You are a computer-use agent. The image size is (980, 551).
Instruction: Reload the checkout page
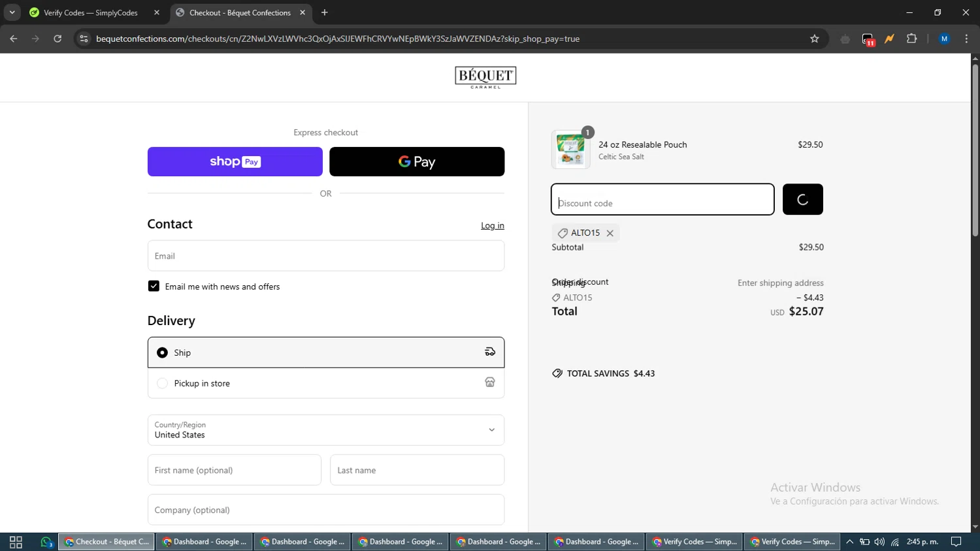point(57,39)
